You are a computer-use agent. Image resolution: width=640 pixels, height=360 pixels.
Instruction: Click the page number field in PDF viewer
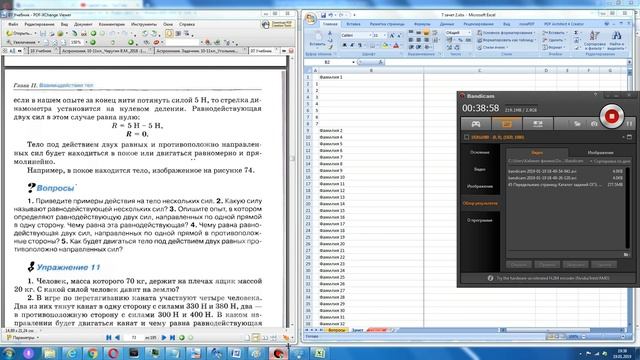pyautogui.click(x=134, y=338)
